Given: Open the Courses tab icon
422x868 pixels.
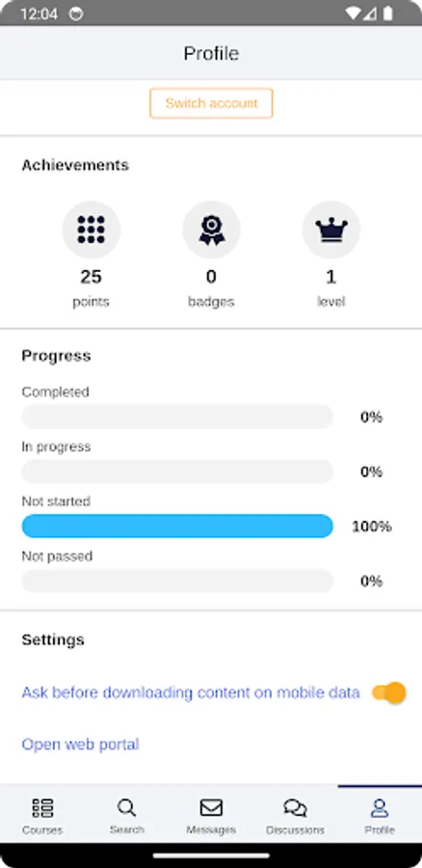Looking at the screenshot, I should tap(42, 808).
